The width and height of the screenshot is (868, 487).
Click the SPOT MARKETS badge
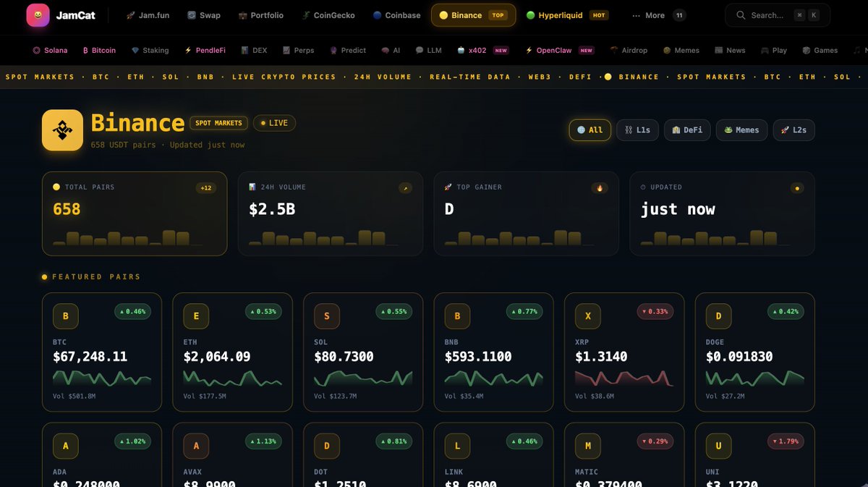click(x=218, y=123)
